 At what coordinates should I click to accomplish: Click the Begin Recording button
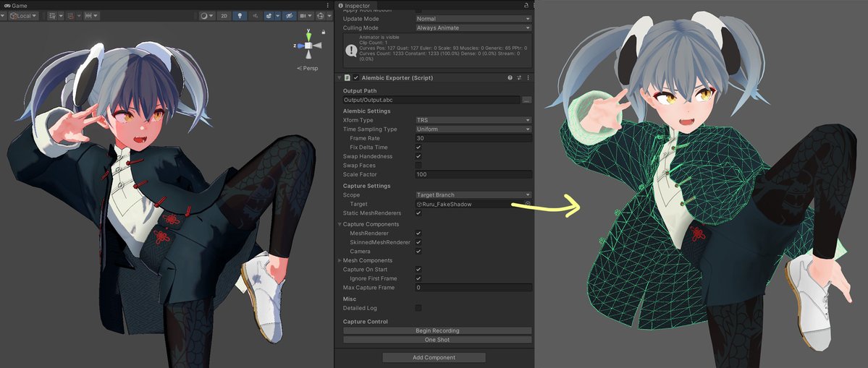coord(437,331)
